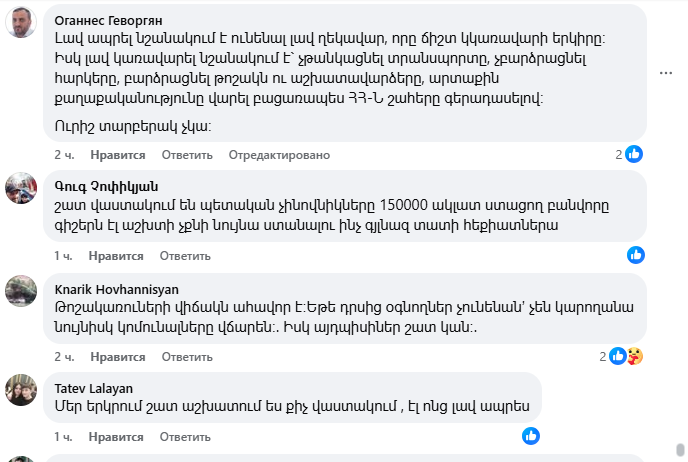Open Գուգ Չոփիկյան's profile avatar

(x=22, y=188)
